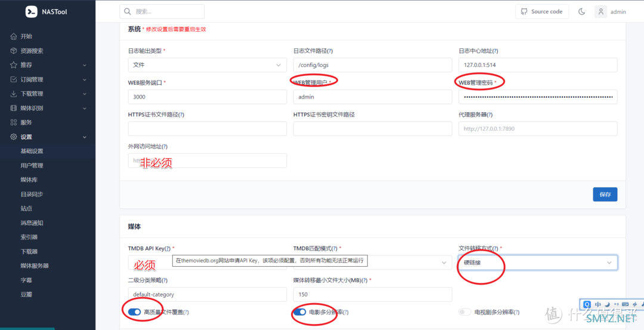Disable the 电影多分辨率 switch
Screen dimensions: 644x330
coord(300,312)
